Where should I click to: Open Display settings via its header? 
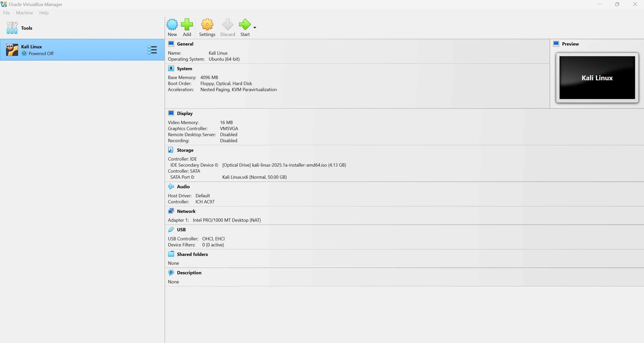tap(185, 113)
